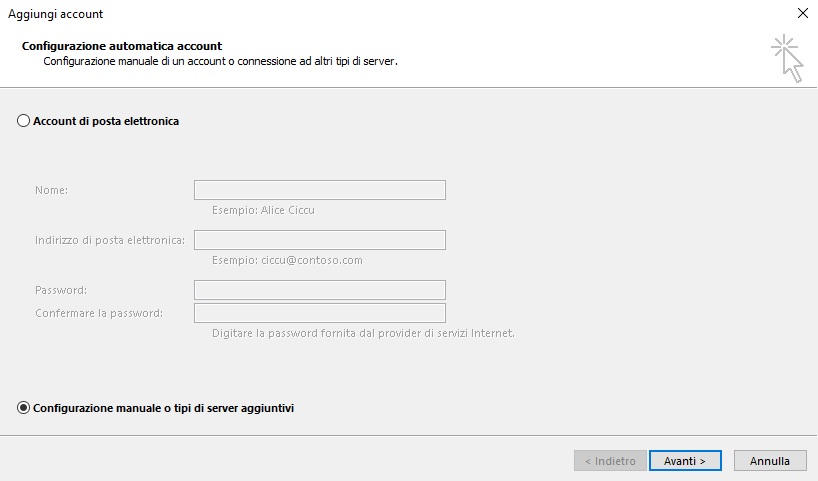Close the Aggiungi account dialog

click(x=803, y=13)
